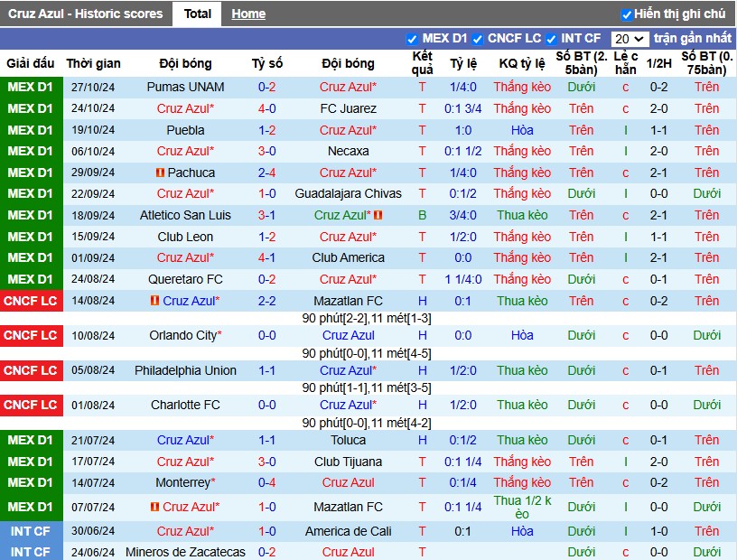Open Club Tijuana team link

tap(349, 462)
